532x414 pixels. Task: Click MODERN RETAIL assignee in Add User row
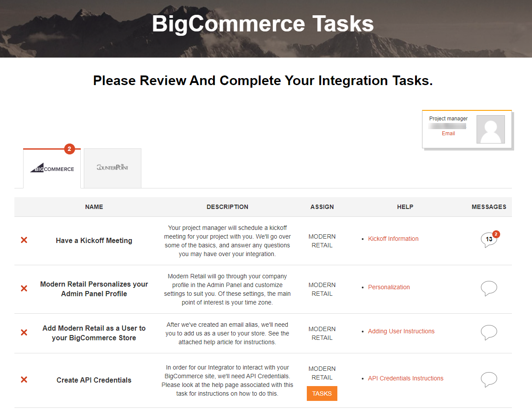click(x=322, y=333)
